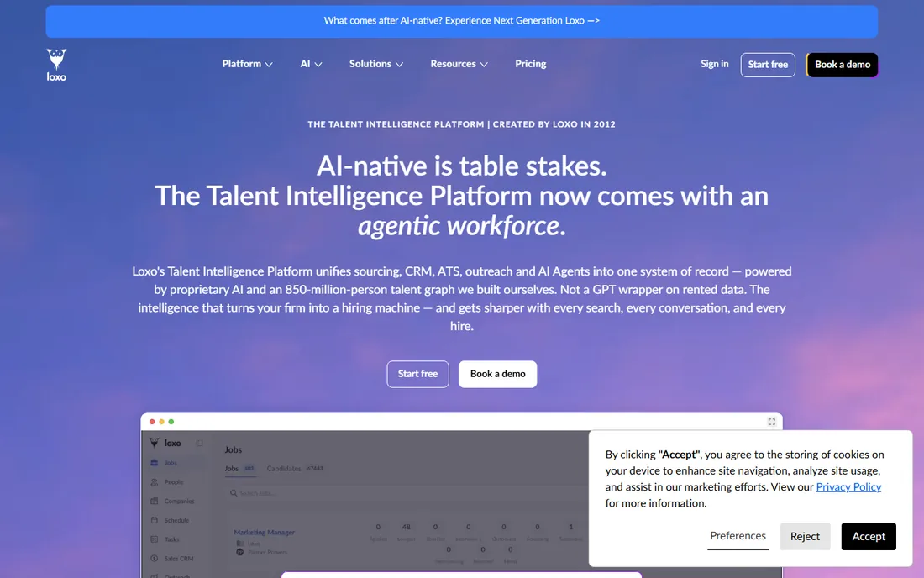This screenshot has height=578, width=924.
Task: Click the Schedule calendar icon in the preview sidebar
Action: point(155,520)
